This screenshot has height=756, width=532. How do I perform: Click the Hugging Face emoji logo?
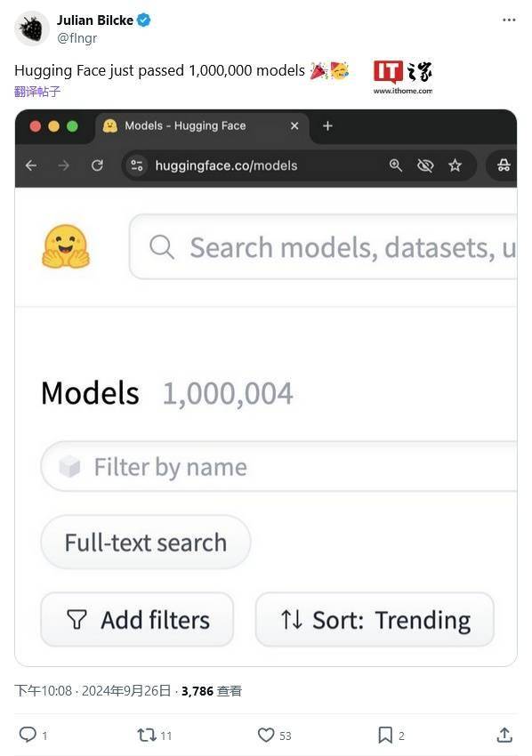coord(66,246)
